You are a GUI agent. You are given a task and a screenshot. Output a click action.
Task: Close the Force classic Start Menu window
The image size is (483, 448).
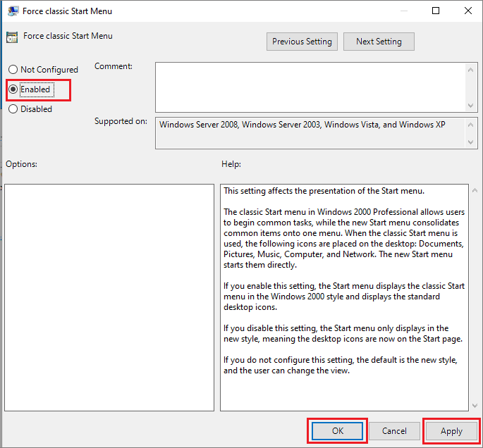468,11
